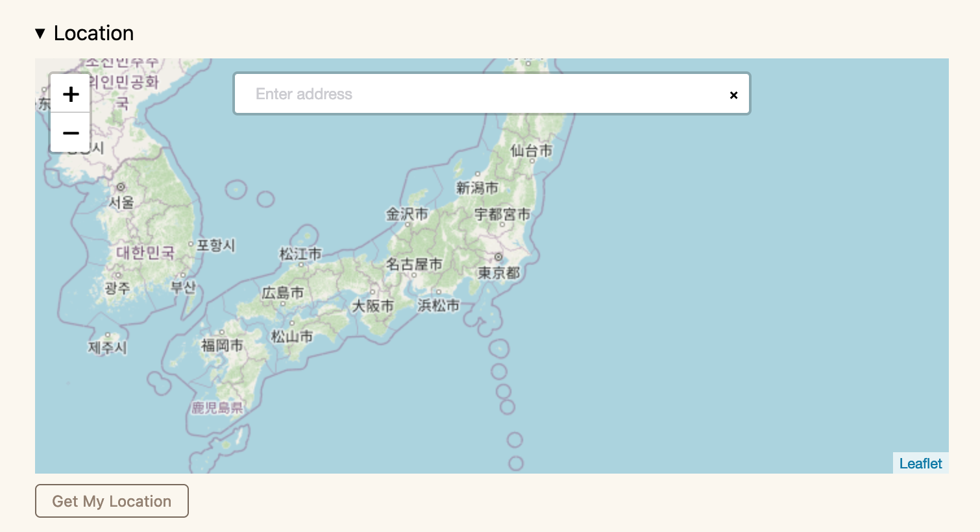The width and height of the screenshot is (980, 532).
Task: Click the 제주시 label on the map
Action: [x=108, y=348]
